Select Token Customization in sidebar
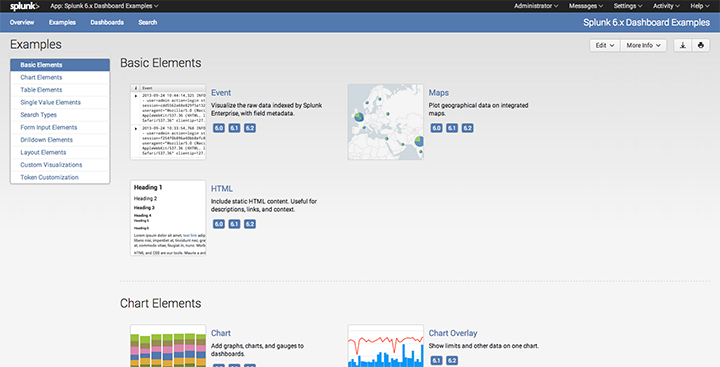This screenshot has height=367, width=720. pyautogui.click(x=60, y=177)
